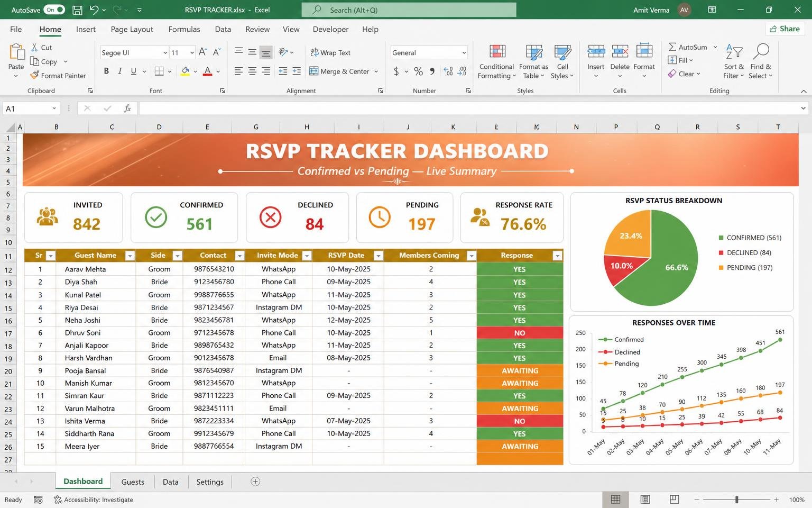
Task: Click the Font Color red swatch
Action: coord(207,71)
